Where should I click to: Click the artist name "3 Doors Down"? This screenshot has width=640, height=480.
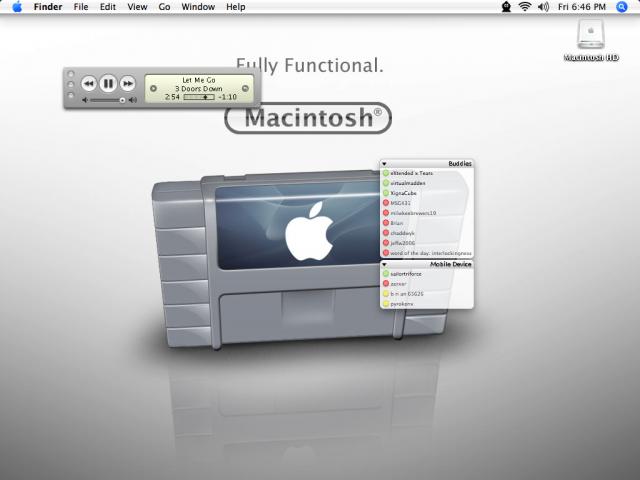[199, 89]
